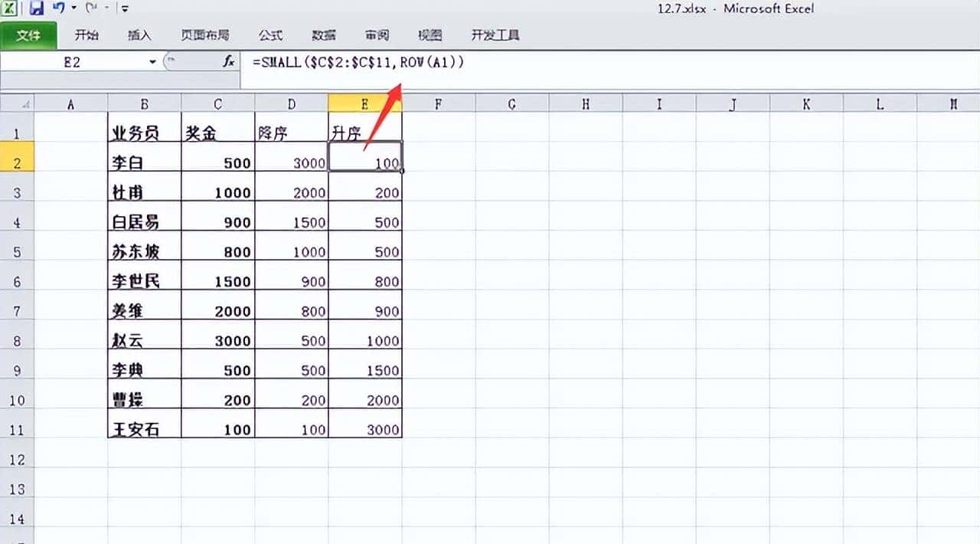Click the Save icon on Quick Access Toolbar
This screenshot has height=544, width=980.
coord(34,8)
